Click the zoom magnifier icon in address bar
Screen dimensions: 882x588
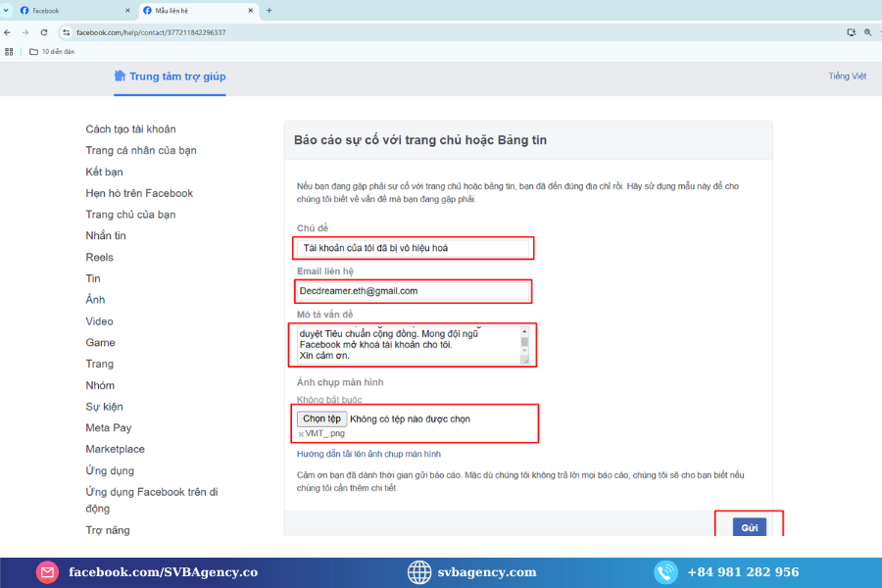868,32
